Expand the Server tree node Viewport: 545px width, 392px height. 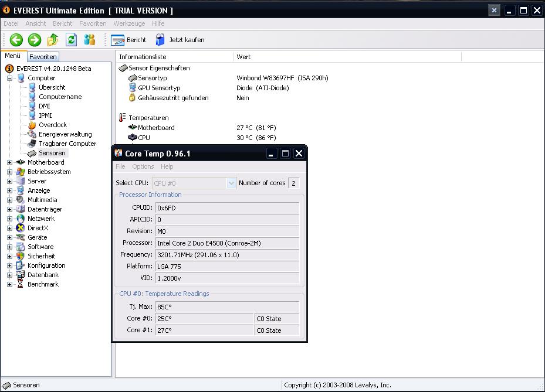click(x=10, y=181)
